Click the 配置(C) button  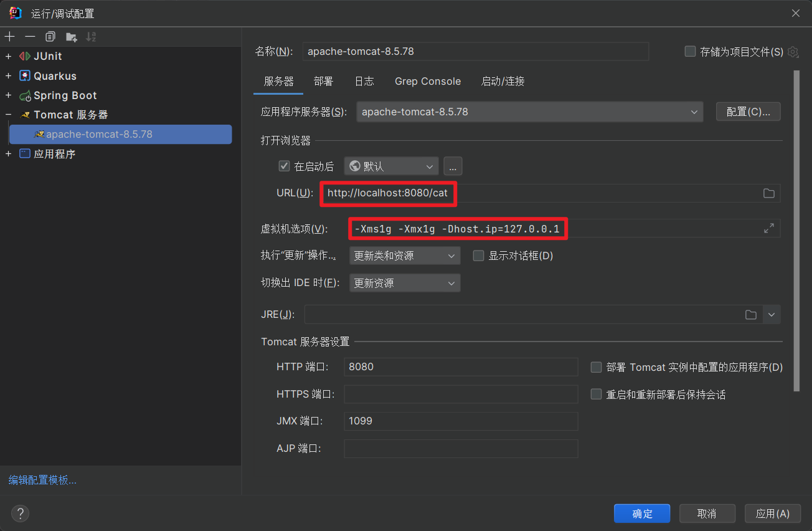point(748,112)
